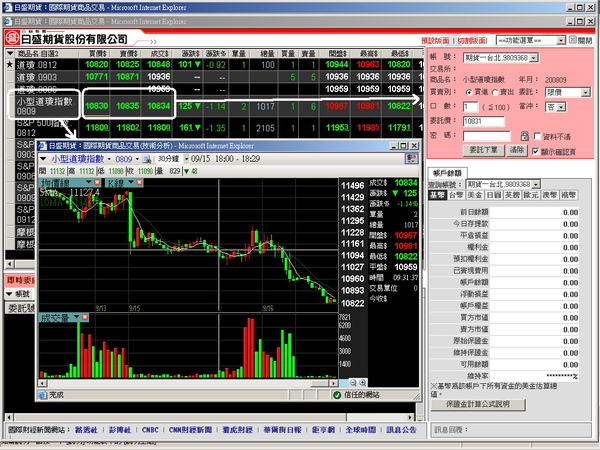Select the 澳幣 currency tab
Screen dimensions: 600x450
click(549, 195)
